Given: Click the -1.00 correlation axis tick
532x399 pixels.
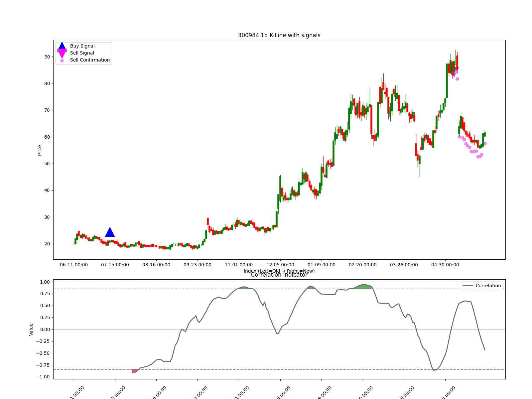Looking at the screenshot, I should click(43, 377).
